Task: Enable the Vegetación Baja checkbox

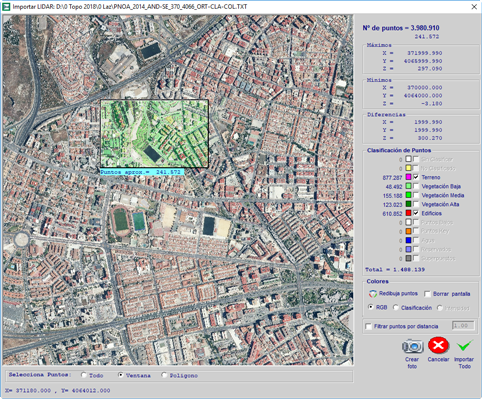Action: (416, 186)
